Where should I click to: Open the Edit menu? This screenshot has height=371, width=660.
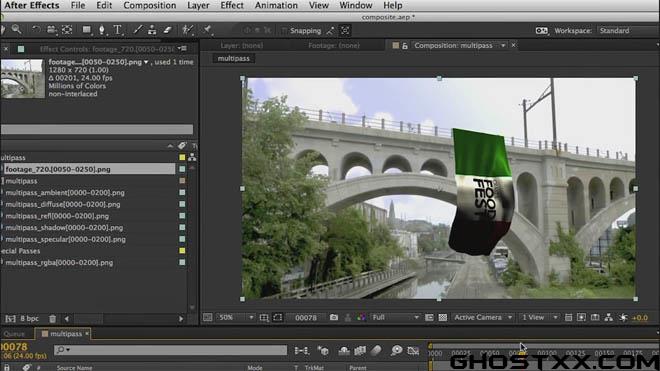(x=104, y=5)
